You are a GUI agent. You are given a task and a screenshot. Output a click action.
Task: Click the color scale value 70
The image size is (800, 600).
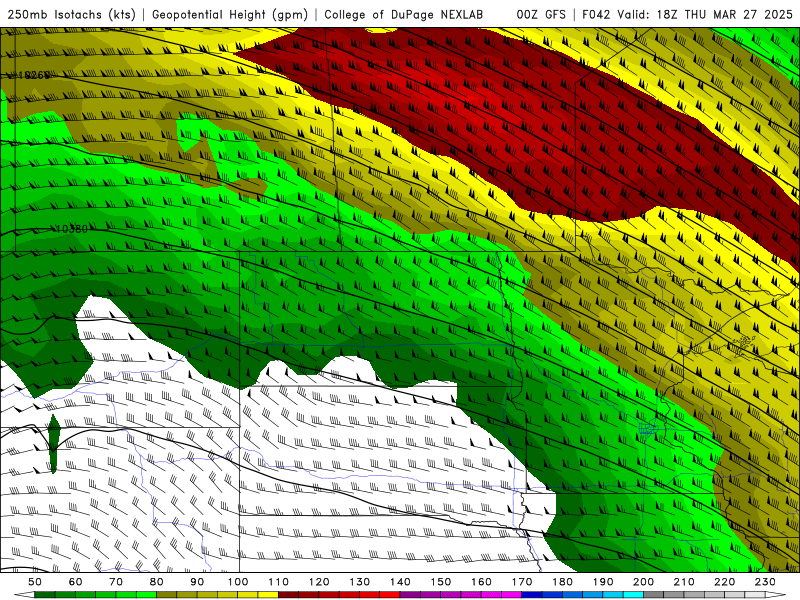116,582
